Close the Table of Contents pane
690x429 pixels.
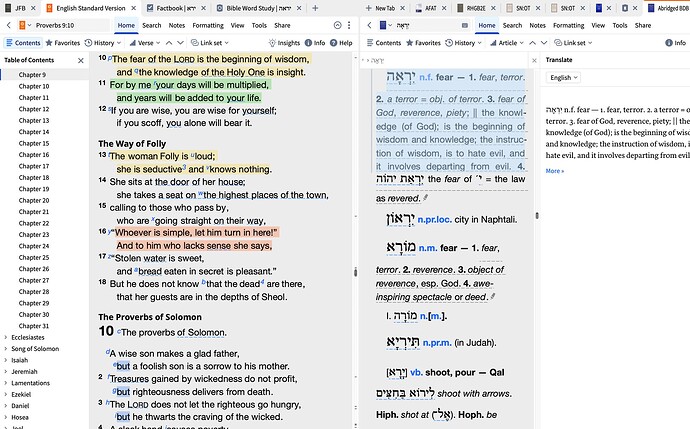click(x=81, y=60)
